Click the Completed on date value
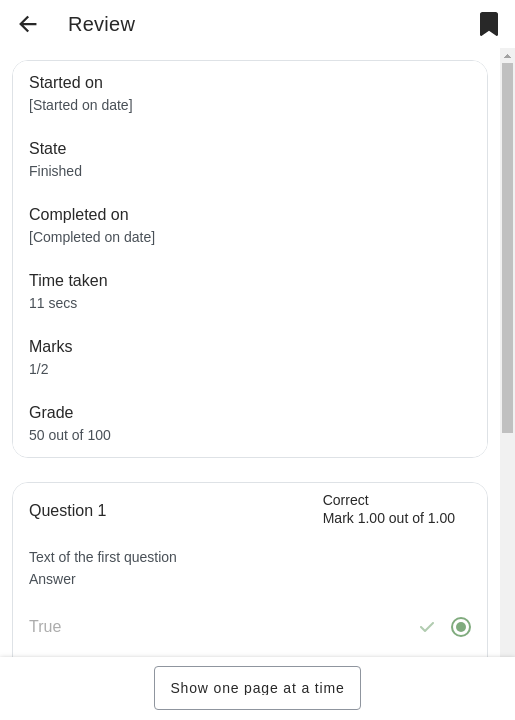 (x=92, y=237)
